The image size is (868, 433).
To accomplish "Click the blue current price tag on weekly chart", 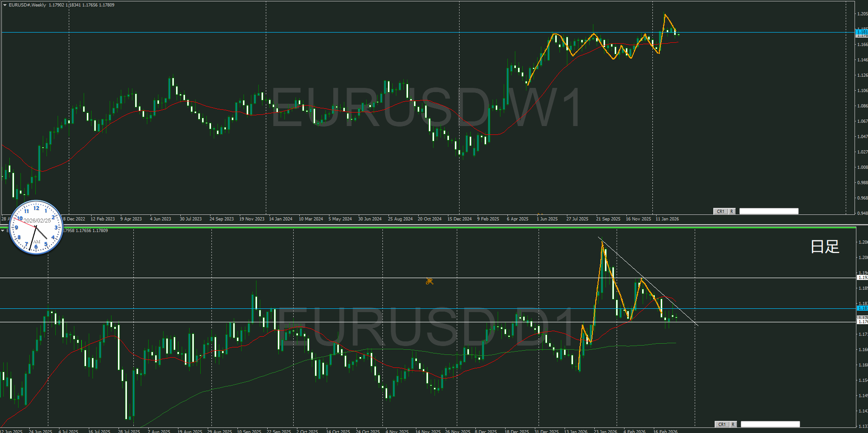I will 861,32.
